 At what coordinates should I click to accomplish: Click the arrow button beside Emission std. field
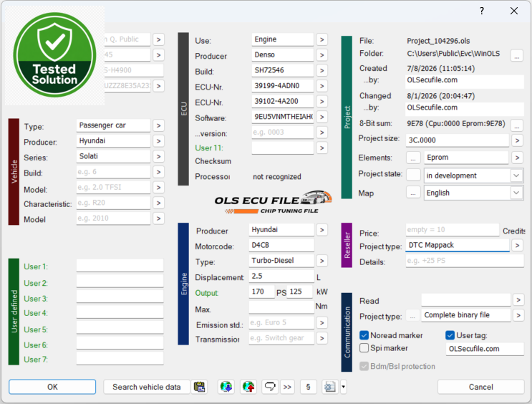tap(321, 323)
